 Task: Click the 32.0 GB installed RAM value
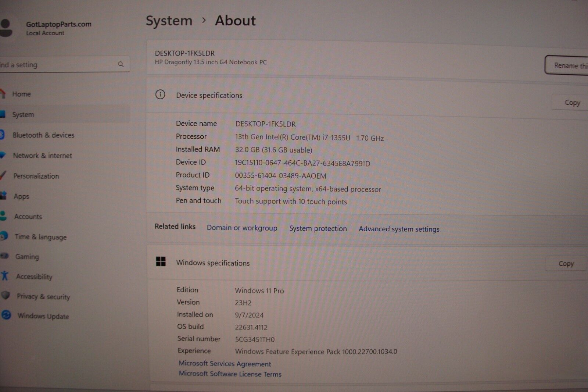[x=273, y=150]
